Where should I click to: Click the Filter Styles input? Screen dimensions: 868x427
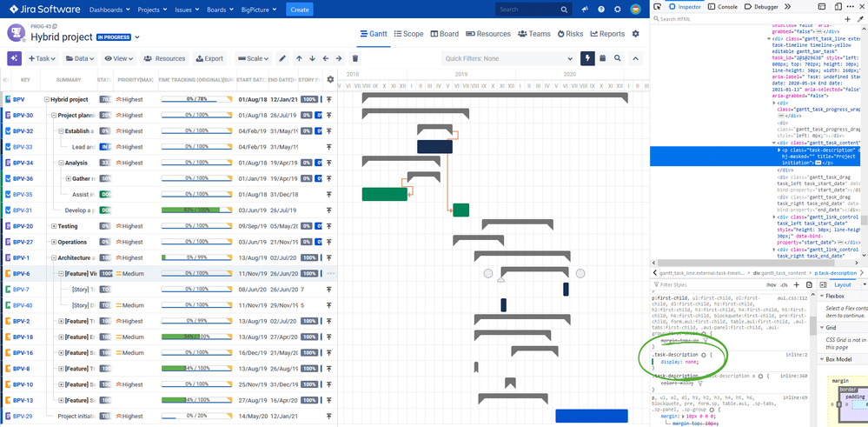point(706,284)
